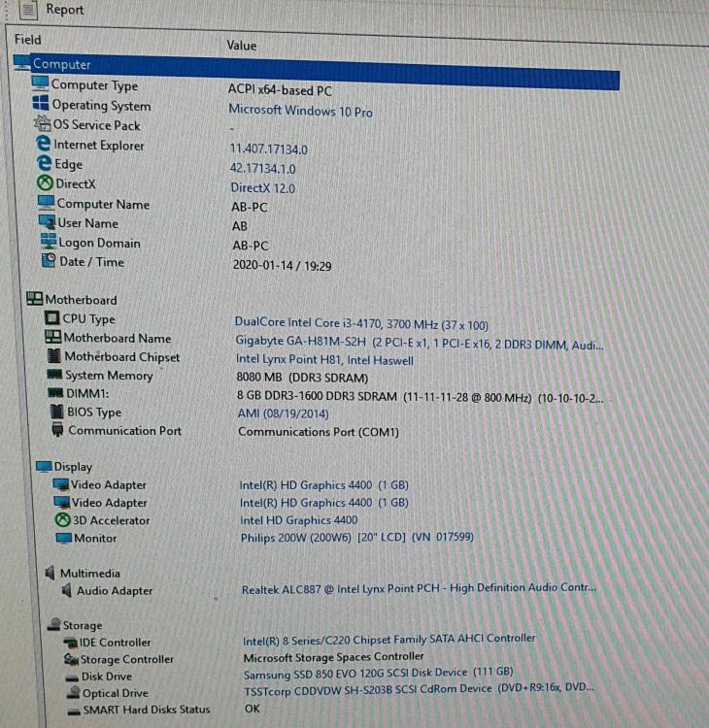Select the ACPI x64-based PC value

click(x=280, y=89)
